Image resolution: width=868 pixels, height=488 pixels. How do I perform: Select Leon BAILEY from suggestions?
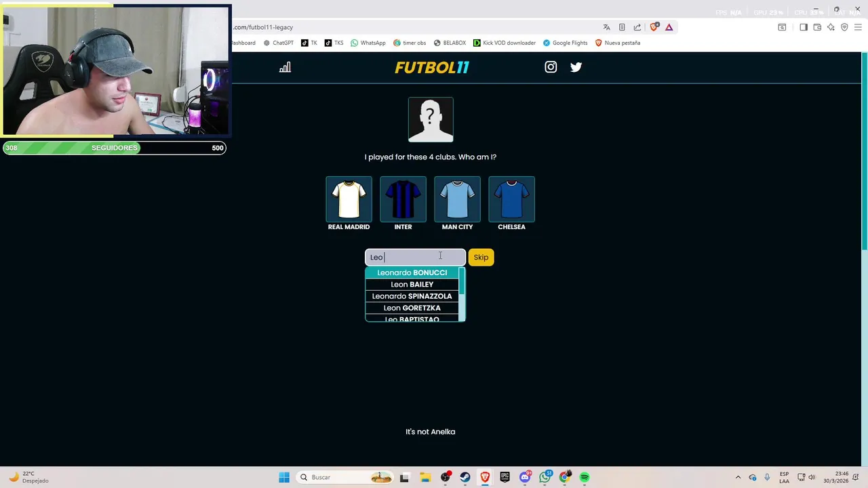tap(412, 284)
